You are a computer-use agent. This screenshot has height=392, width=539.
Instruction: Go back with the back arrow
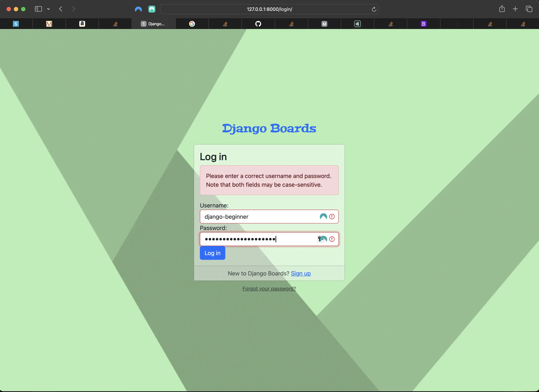click(61, 9)
